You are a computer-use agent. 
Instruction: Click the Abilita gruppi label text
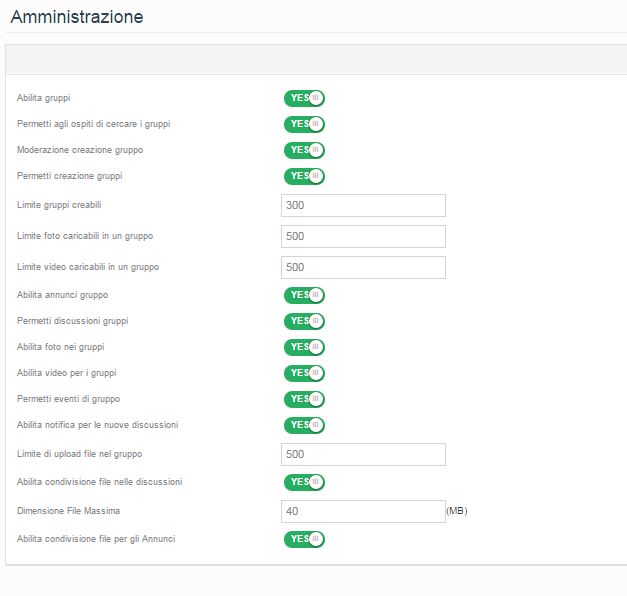pos(44,98)
